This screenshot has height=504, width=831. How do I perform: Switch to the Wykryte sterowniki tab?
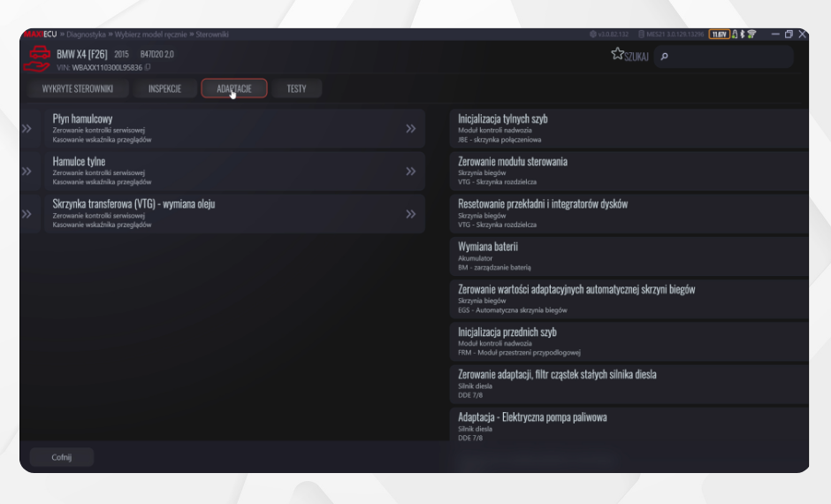(78, 88)
